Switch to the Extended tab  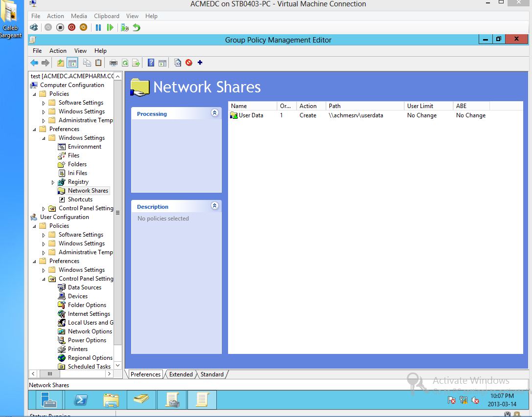[181, 374]
